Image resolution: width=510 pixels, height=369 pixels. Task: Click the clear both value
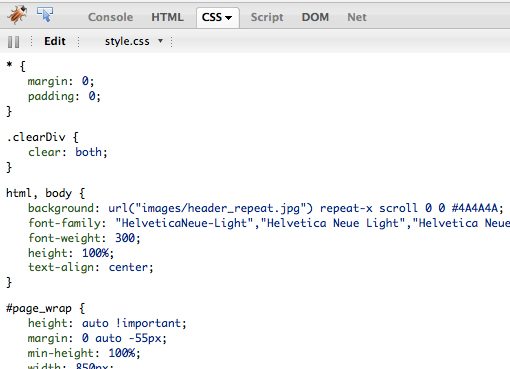pos(88,152)
